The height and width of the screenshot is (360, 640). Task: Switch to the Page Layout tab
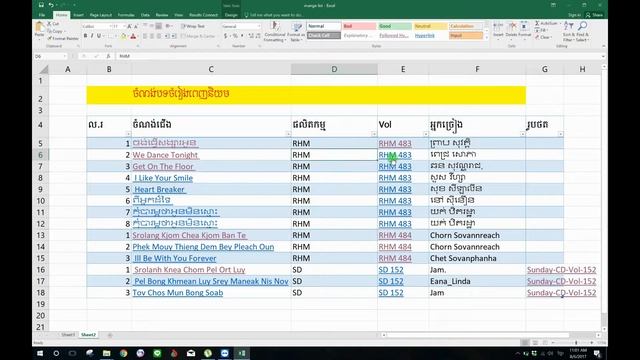[x=100, y=15]
